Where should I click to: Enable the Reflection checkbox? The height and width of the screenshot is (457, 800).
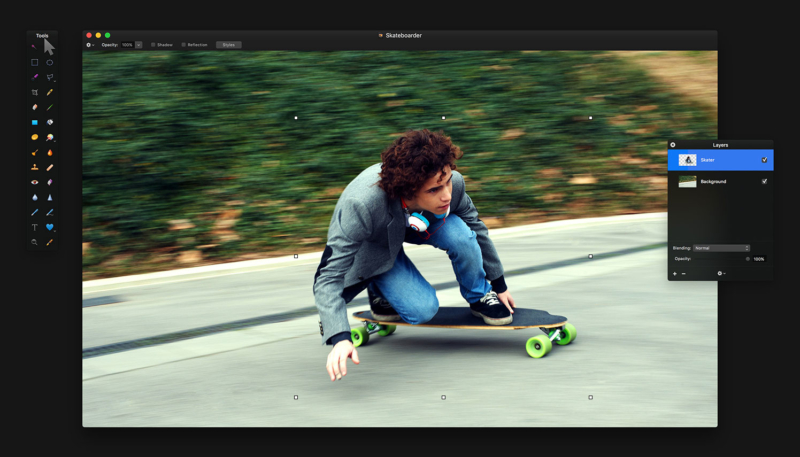tap(183, 45)
